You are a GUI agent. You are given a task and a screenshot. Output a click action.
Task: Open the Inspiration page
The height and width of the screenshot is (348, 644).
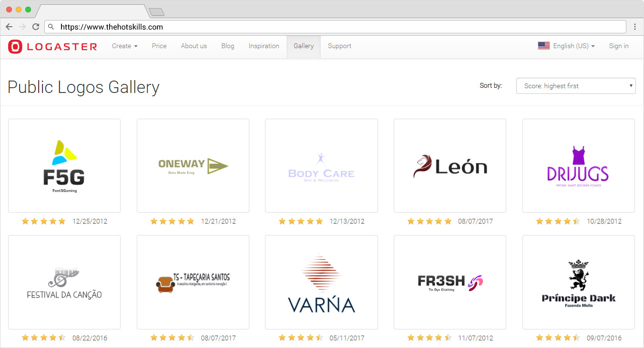tap(264, 46)
